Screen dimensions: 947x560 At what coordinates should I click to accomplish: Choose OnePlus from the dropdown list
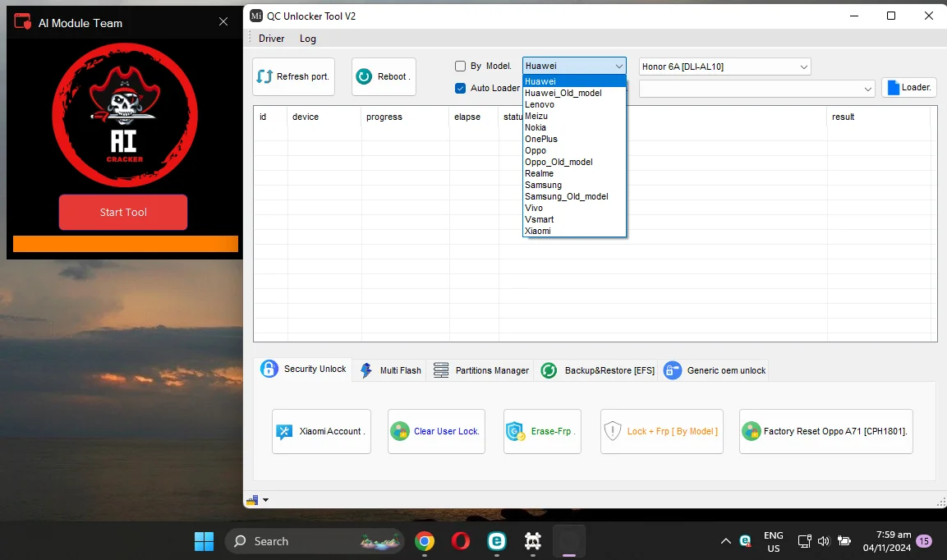pyautogui.click(x=574, y=139)
